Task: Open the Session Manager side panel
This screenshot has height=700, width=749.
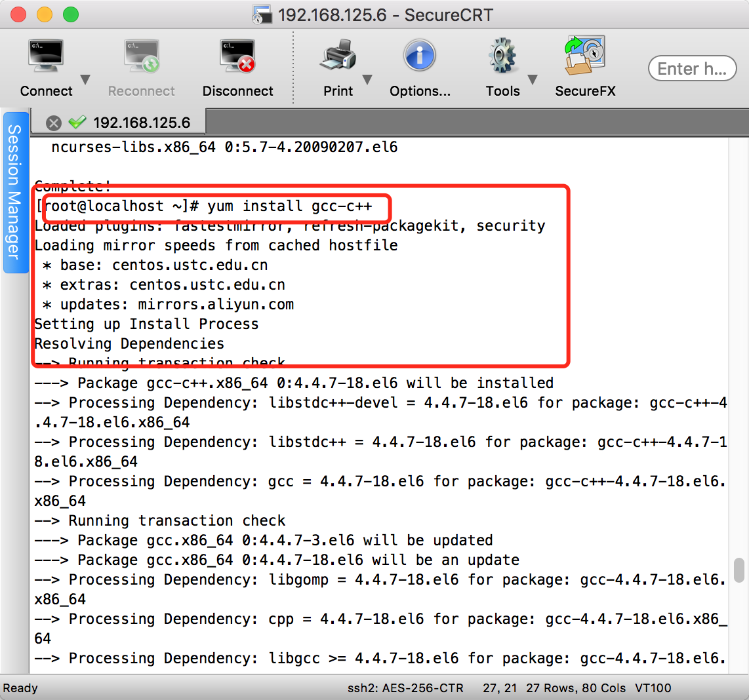Action: click(x=15, y=193)
